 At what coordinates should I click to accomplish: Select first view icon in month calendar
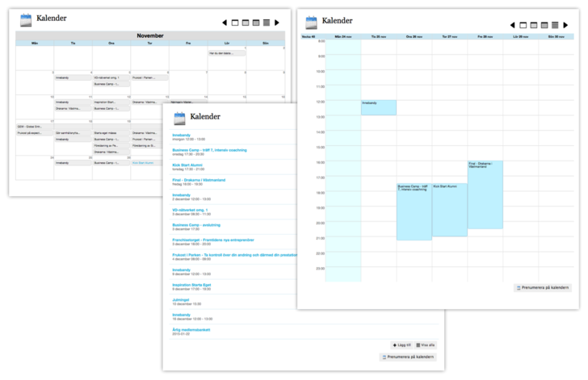point(235,23)
